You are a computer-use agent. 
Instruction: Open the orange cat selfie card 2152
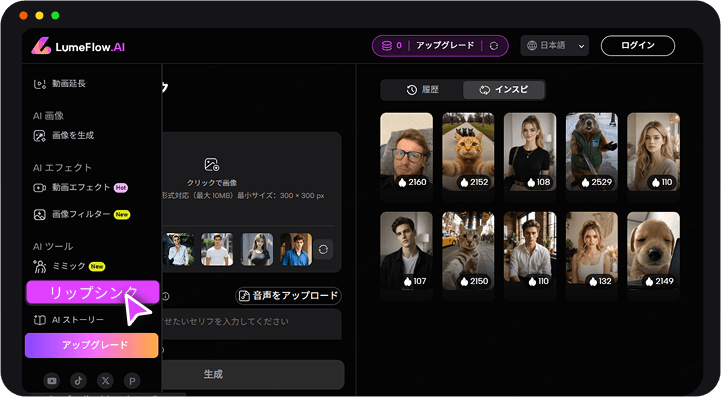point(468,152)
